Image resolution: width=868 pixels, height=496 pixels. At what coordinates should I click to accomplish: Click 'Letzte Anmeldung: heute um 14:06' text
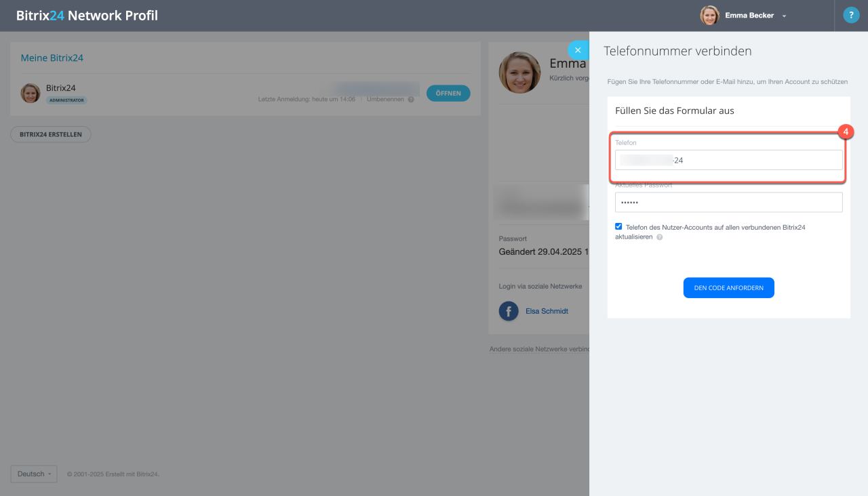[307, 99]
